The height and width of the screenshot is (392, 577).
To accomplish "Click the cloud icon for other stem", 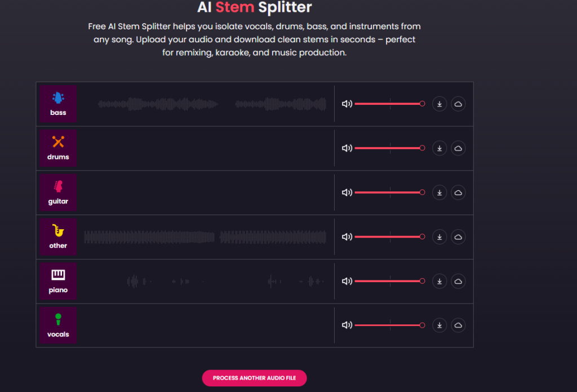I will coord(458,237).
